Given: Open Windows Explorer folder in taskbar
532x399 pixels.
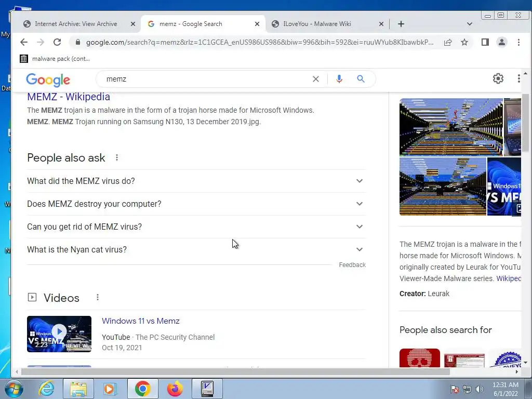Looking at the screenshot, I should tap(78, 389).
